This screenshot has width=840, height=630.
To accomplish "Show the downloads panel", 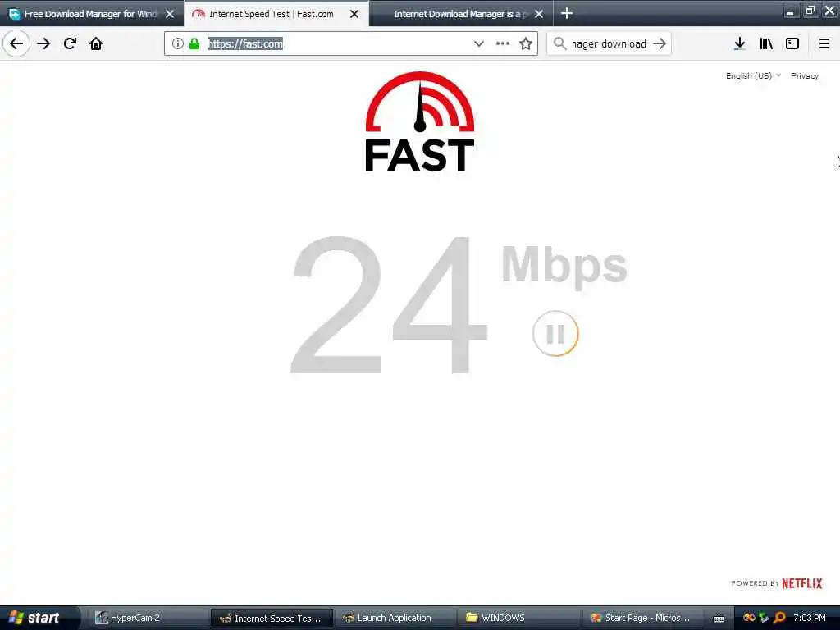I will coord(739,43).
